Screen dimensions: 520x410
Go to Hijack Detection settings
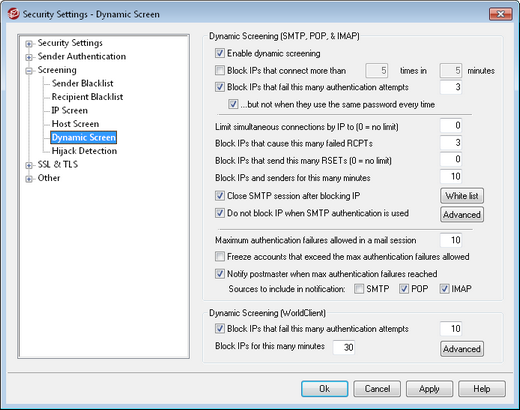84,151
